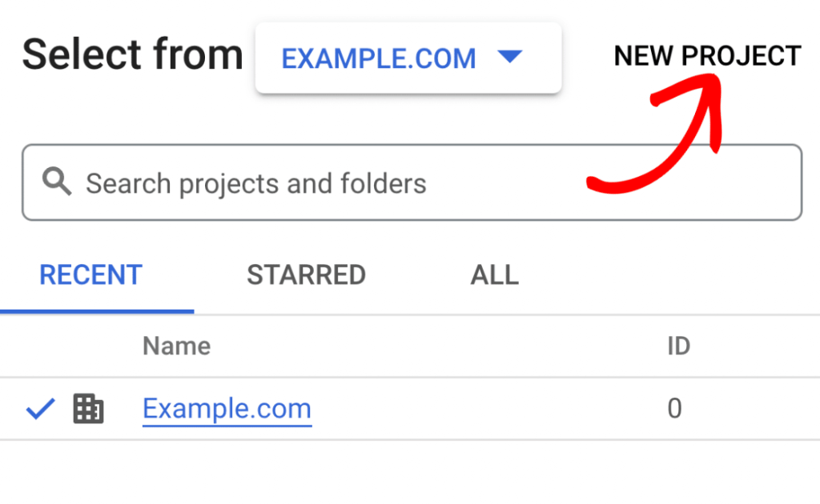Switch to the RECENT tab
The width and height of the screenshot is (820, 504).
pos(90,275)
